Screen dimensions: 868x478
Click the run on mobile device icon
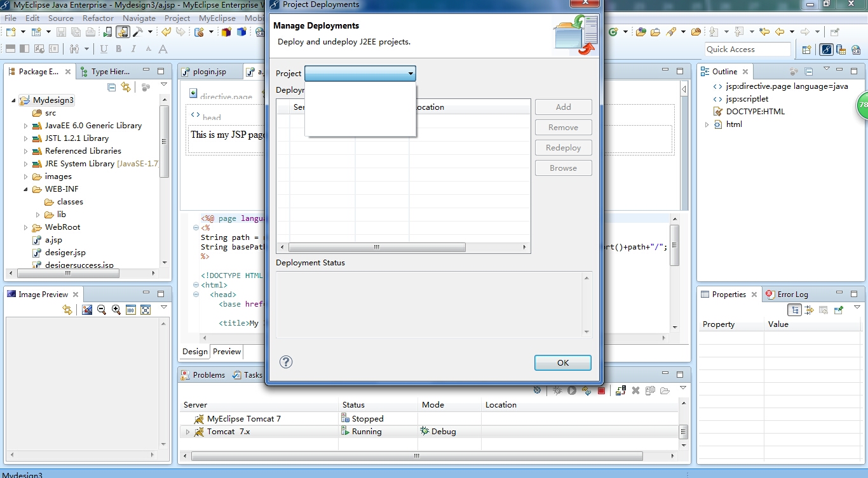107,32
